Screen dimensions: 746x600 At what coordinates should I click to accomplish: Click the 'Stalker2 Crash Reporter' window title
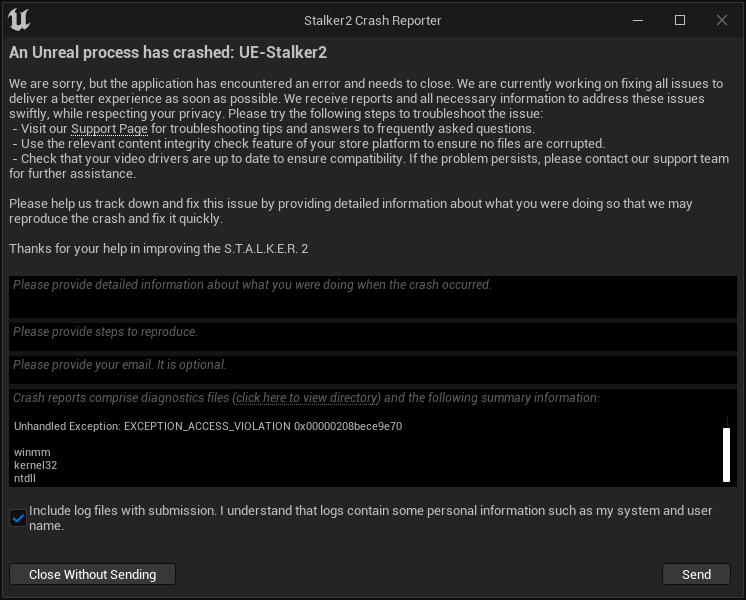point(373,21)
